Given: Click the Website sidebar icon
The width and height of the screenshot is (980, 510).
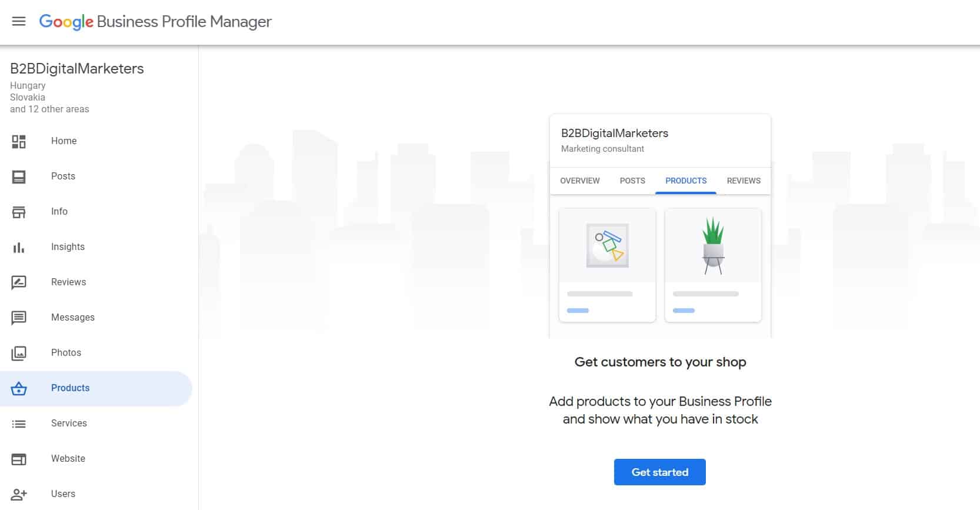Looking at the screenshot, I should (19, 459).
